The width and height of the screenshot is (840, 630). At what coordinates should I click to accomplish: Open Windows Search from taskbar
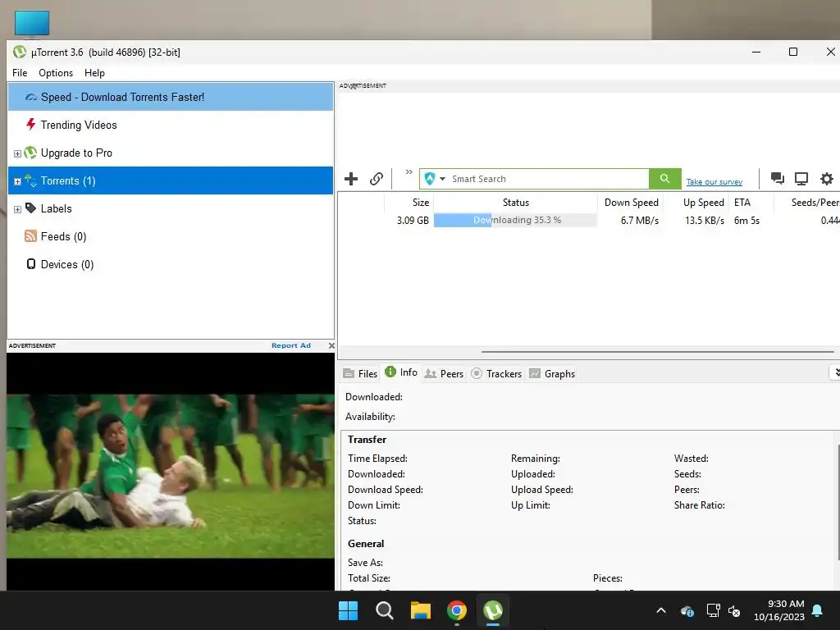pos(384,610)
